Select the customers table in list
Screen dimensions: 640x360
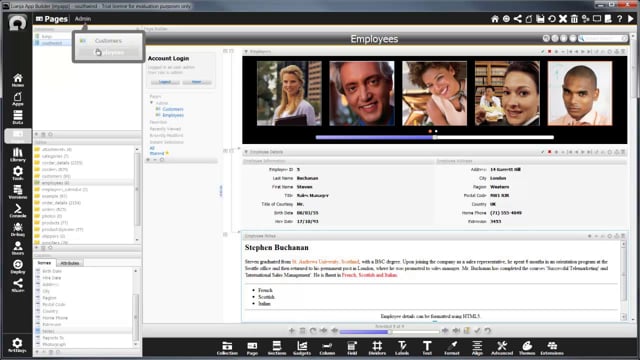84,176
